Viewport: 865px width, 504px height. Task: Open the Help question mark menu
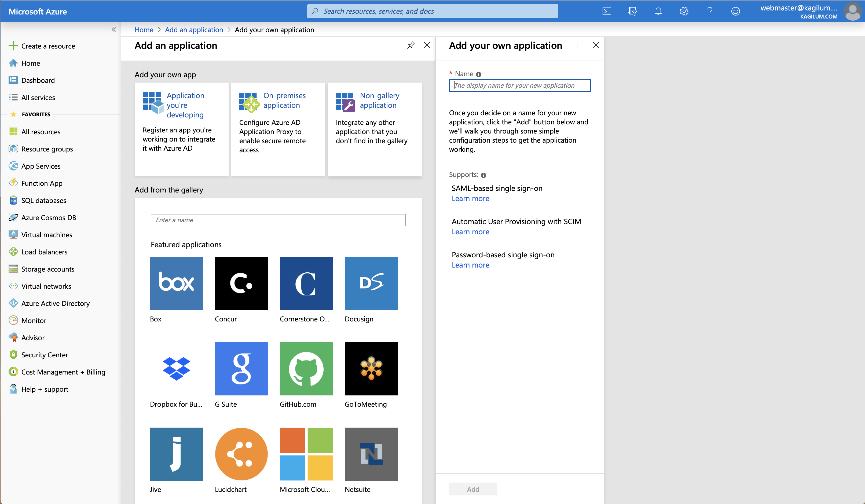click(709, 11)
